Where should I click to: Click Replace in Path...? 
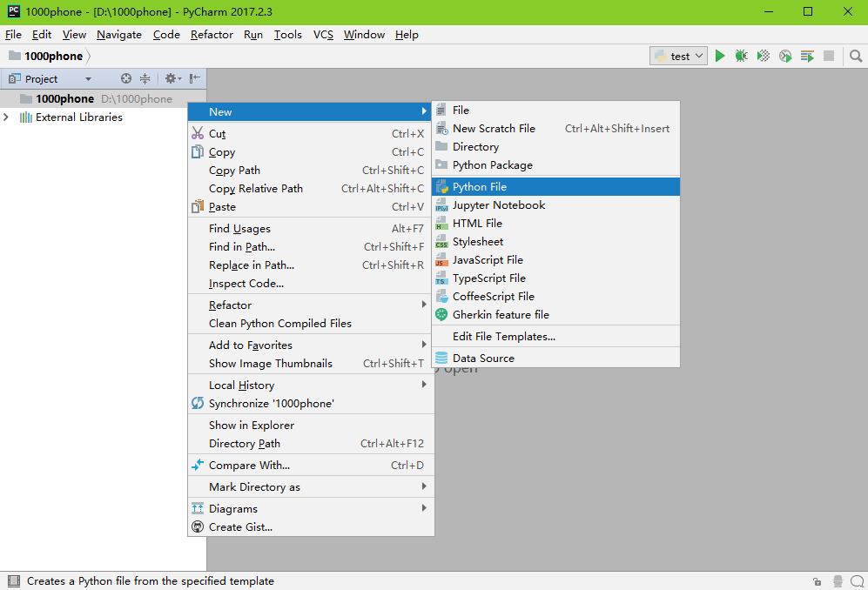(311, 265)
